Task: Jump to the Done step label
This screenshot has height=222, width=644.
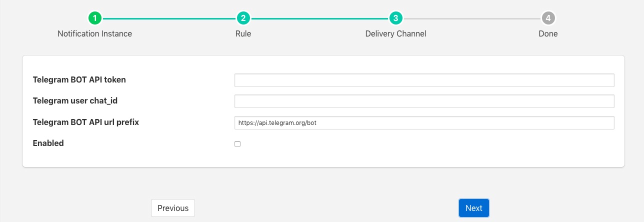Action: tap(548, 34)
